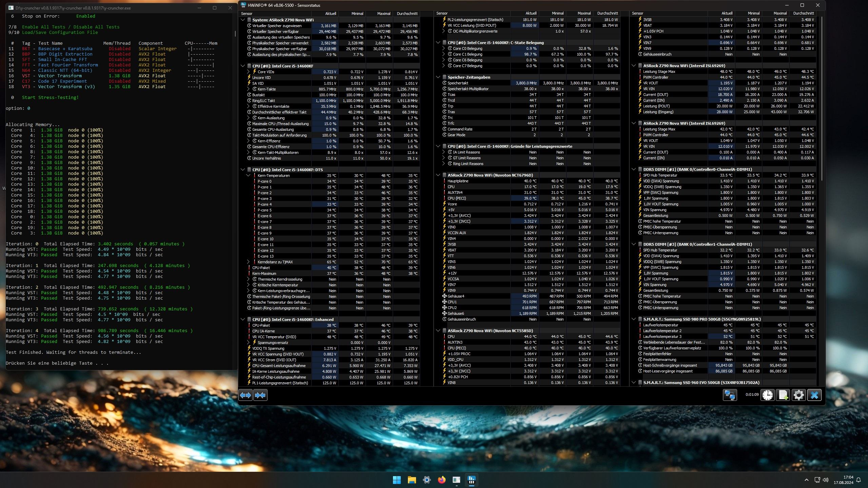Open taskbar clock showing 17:04

pos(844,480)
